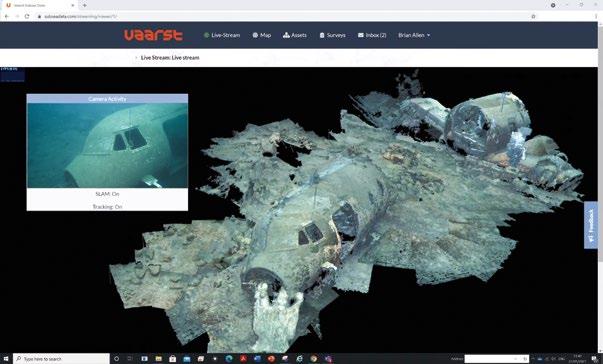This screenshot has width=603, height=364.
Task: Click the Surveys clipboard icon
Action: tap(322, 35)
